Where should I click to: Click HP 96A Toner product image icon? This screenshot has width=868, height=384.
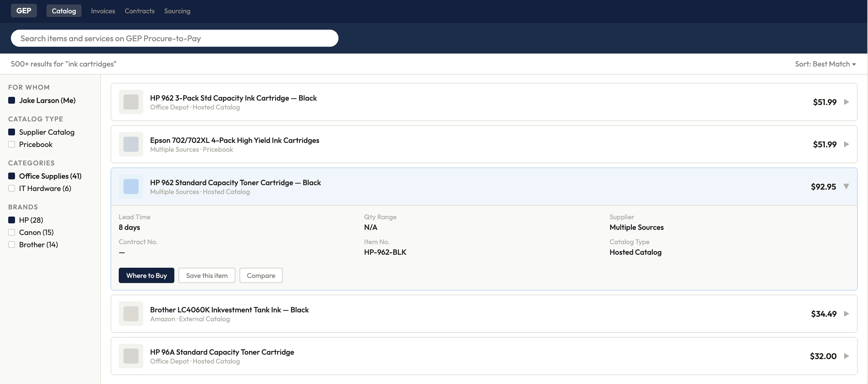click(131, 356)
